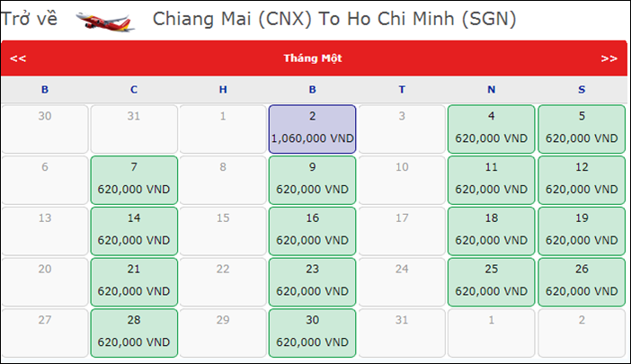Select January 19 fare cell
This screenshot has height=364, width=631.
click(582, 231)
